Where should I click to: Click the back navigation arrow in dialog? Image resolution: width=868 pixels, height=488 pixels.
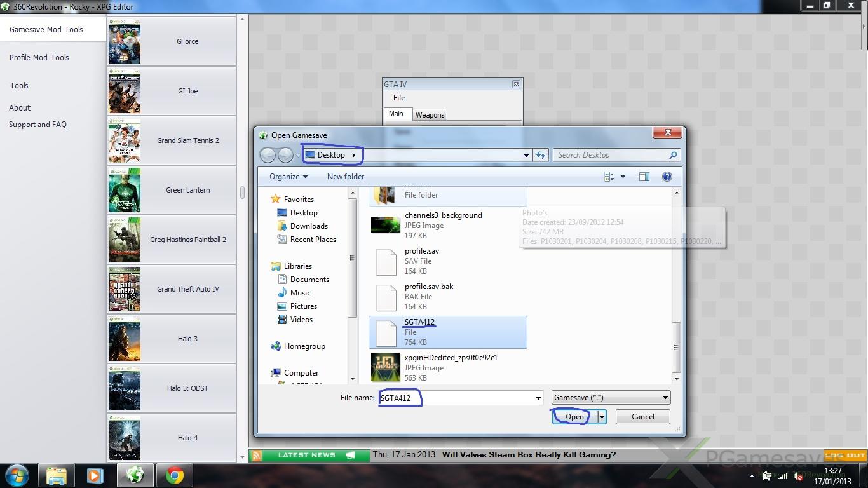(x=268, y=155)
